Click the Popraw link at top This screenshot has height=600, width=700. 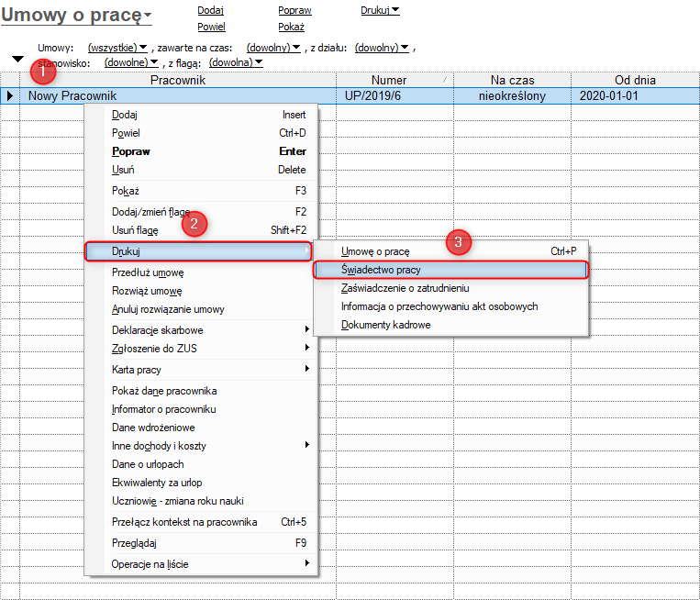click(x=294, y=10)
